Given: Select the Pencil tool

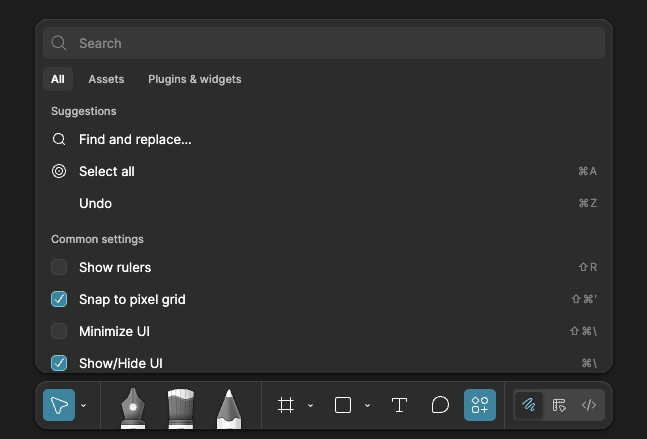Looking at the screenshot, I should [229, 408].
